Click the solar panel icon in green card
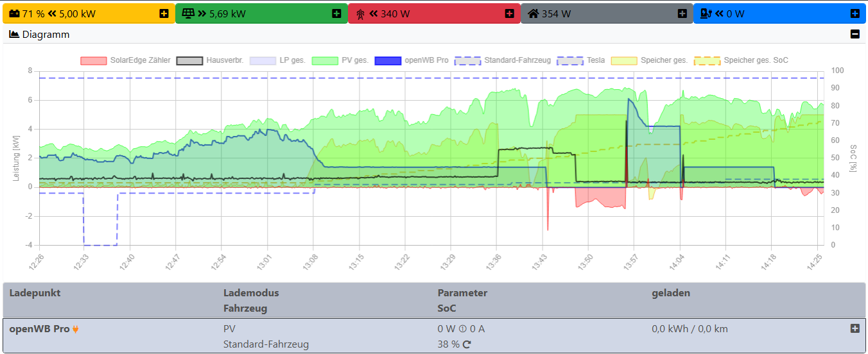The height and width of the screenshot is (354, 868). 188,13
